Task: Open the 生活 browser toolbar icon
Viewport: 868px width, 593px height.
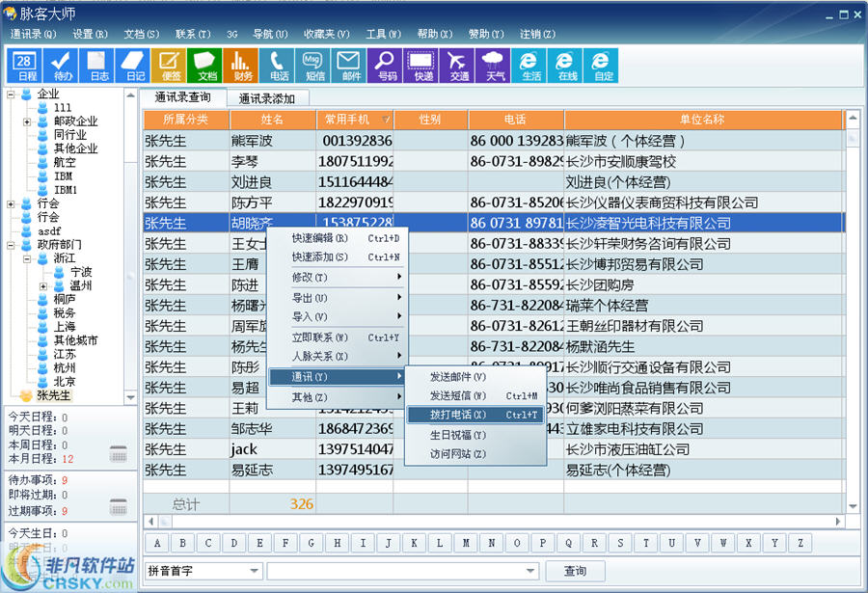Action: coord(529,66)
